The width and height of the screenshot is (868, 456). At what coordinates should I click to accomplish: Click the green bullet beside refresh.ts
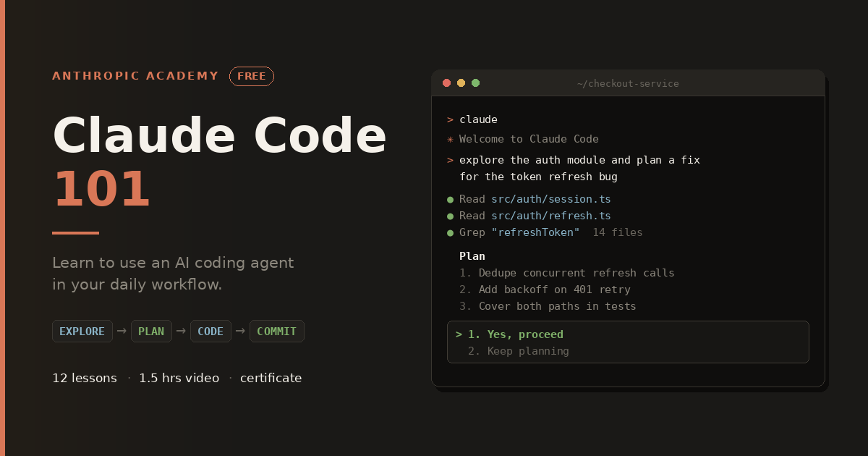450,216
